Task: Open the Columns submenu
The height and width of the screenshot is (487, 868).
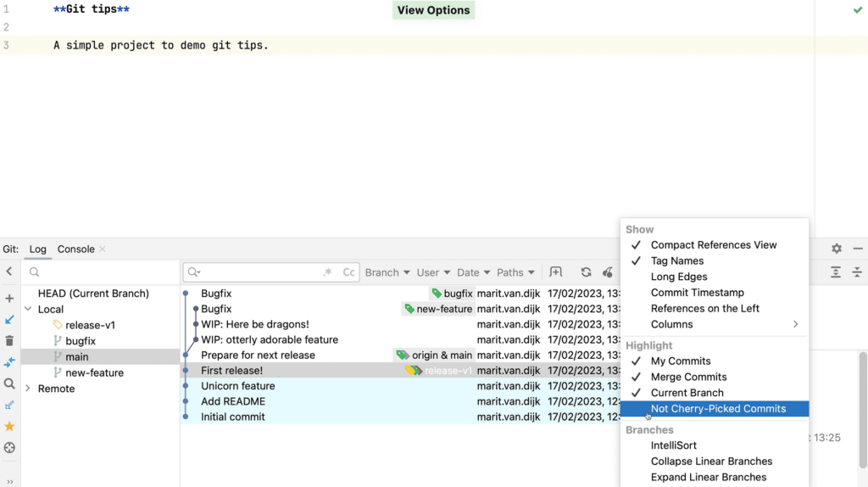Action: click(714, 325)
